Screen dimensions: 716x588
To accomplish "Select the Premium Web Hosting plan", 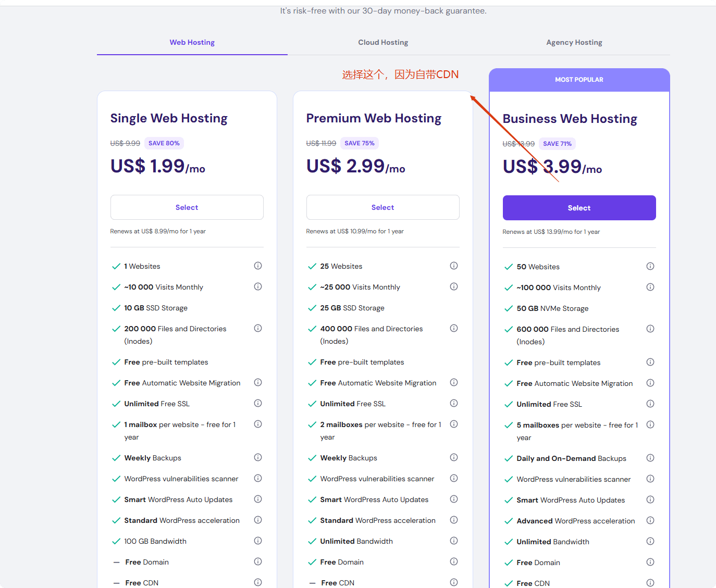I will pyautogui.click(x=382, y=207).
